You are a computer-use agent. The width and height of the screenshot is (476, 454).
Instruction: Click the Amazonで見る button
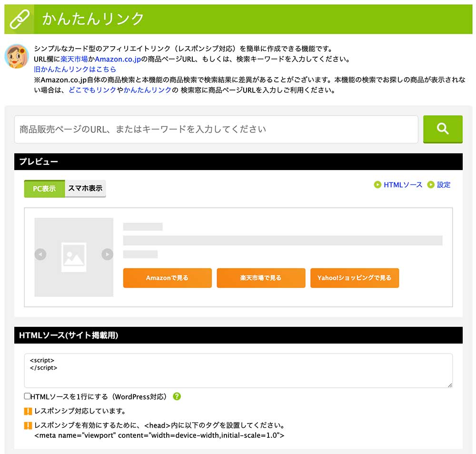[167, 278]
